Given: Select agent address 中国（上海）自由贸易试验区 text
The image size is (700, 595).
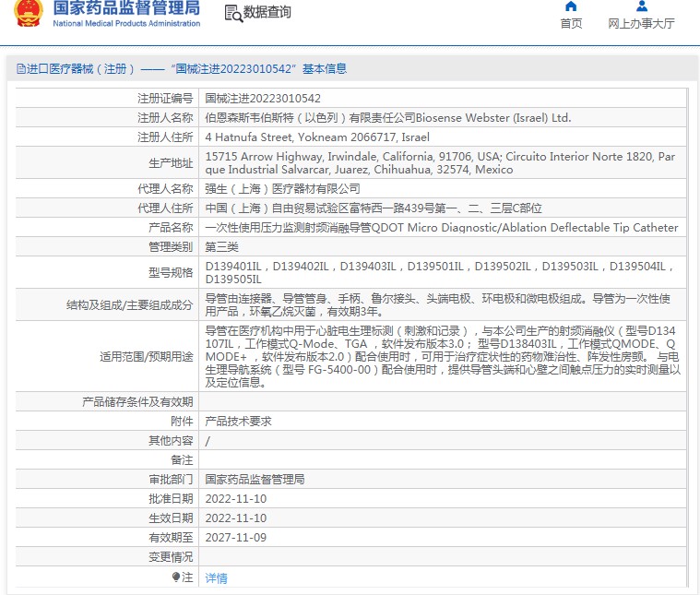Looking at the screenshot, I should coord(374,208).
